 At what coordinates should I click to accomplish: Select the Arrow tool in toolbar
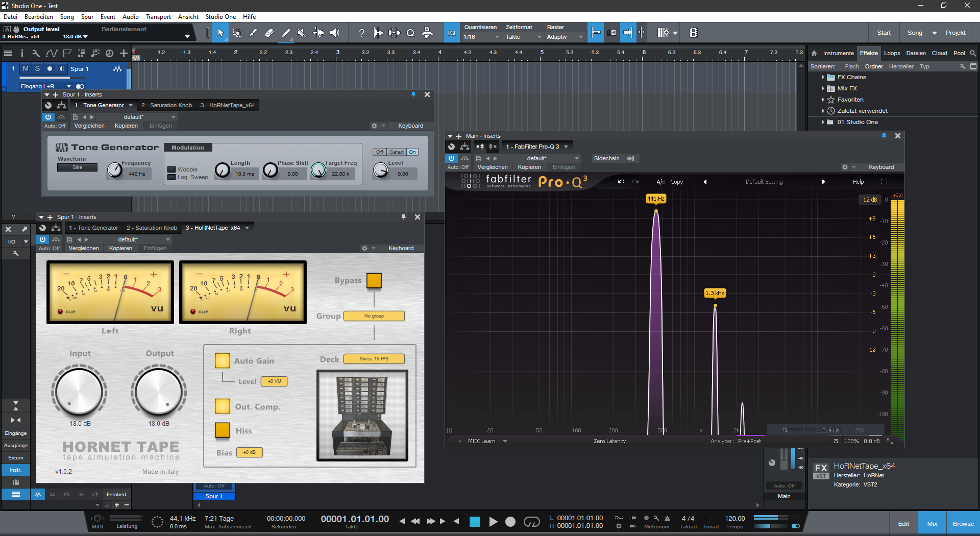coord(220,33)
